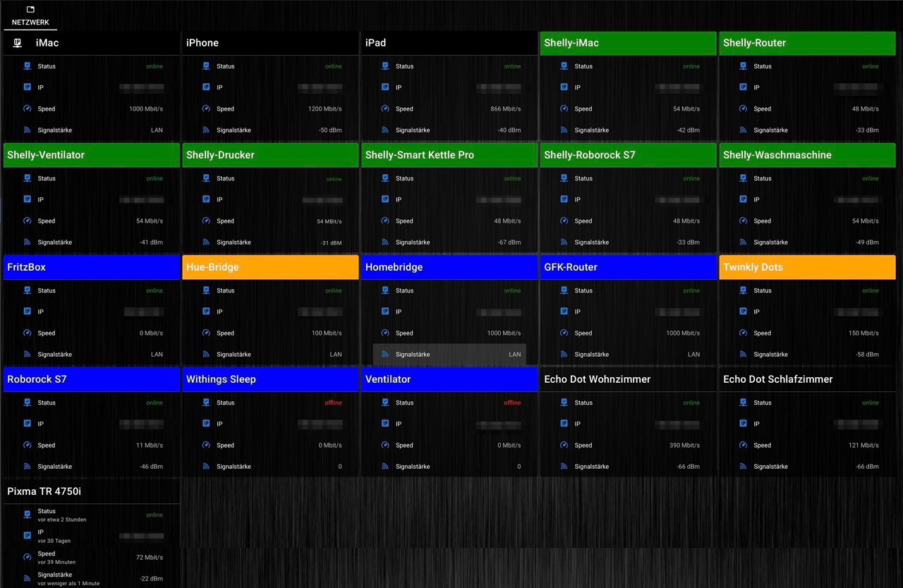Click IP icon in Shelly-Waschmaschine card
Screen dimensions: 903x588
tap(744, 200)
